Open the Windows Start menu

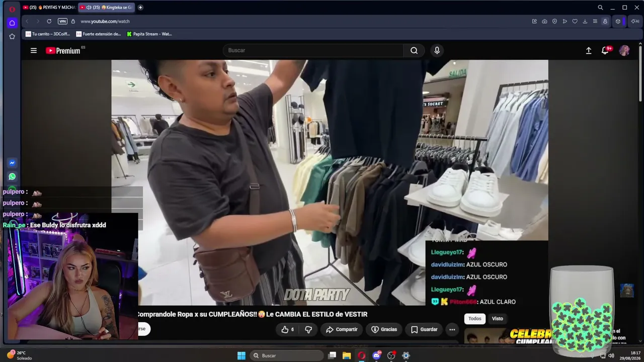coord(242,355)
